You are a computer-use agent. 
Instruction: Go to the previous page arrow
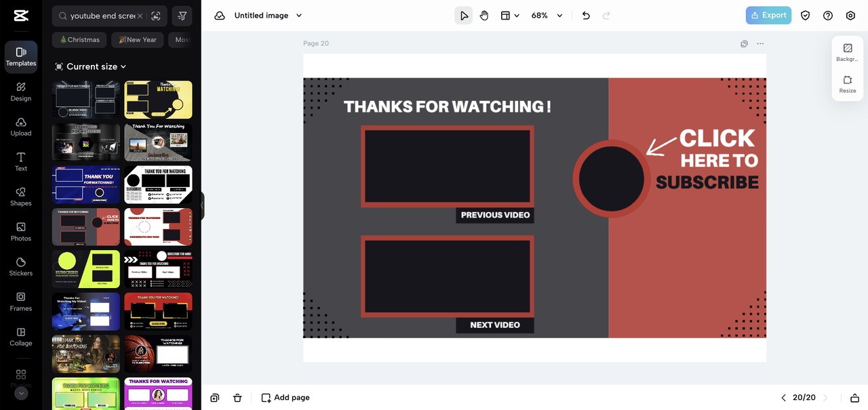(x=783, y=398)
